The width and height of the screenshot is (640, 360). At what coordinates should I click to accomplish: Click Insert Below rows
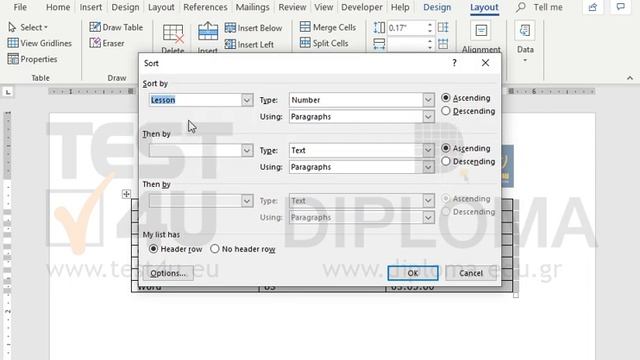(x=253, y=28)
